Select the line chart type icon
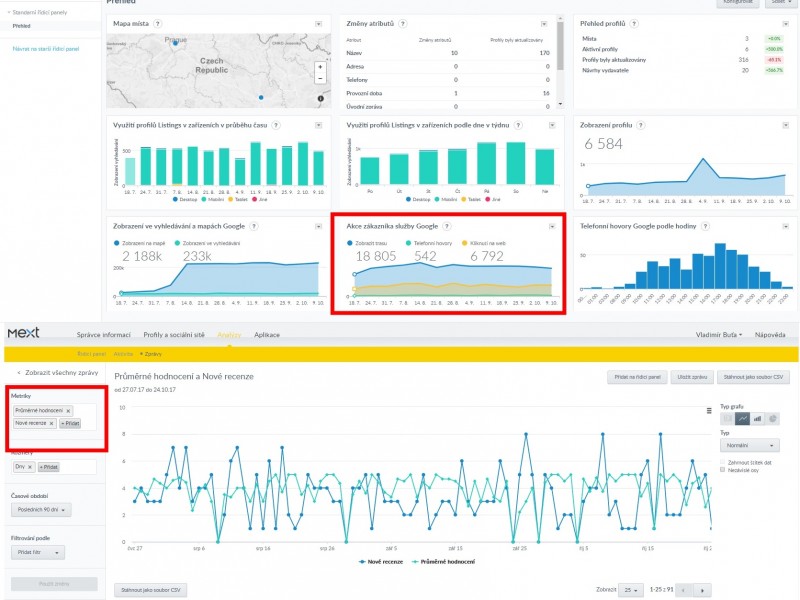Image resolution: width=800 pixels, height=600 pixels. point(742,418)
